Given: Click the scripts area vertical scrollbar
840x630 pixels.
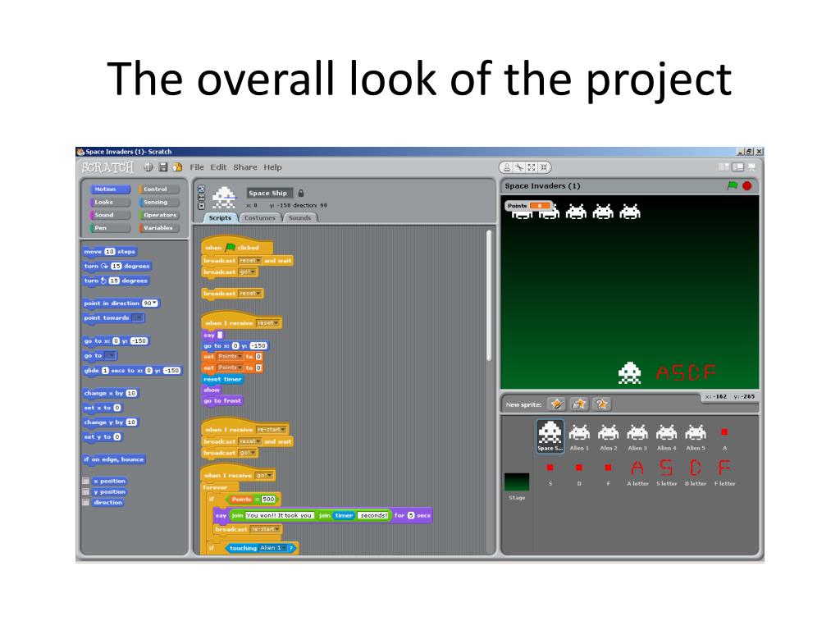Looking at the screenshot, I should [x=489, y=296].
